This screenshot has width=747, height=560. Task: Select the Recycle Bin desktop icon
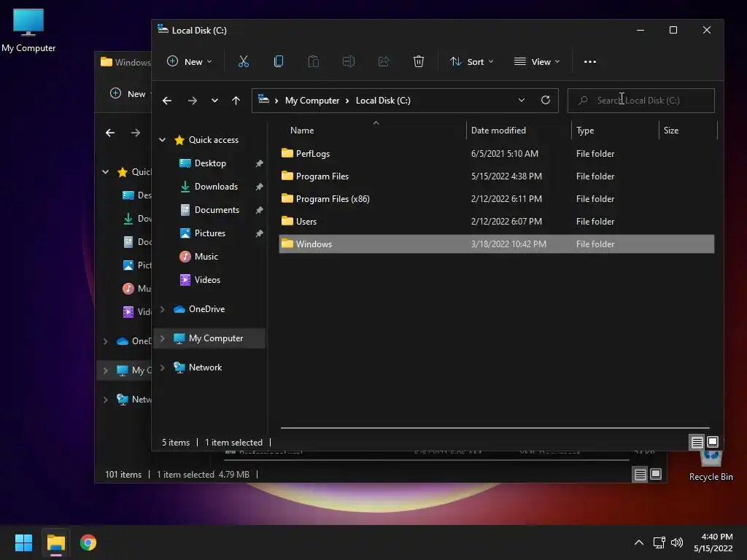(x=711, y=467)
